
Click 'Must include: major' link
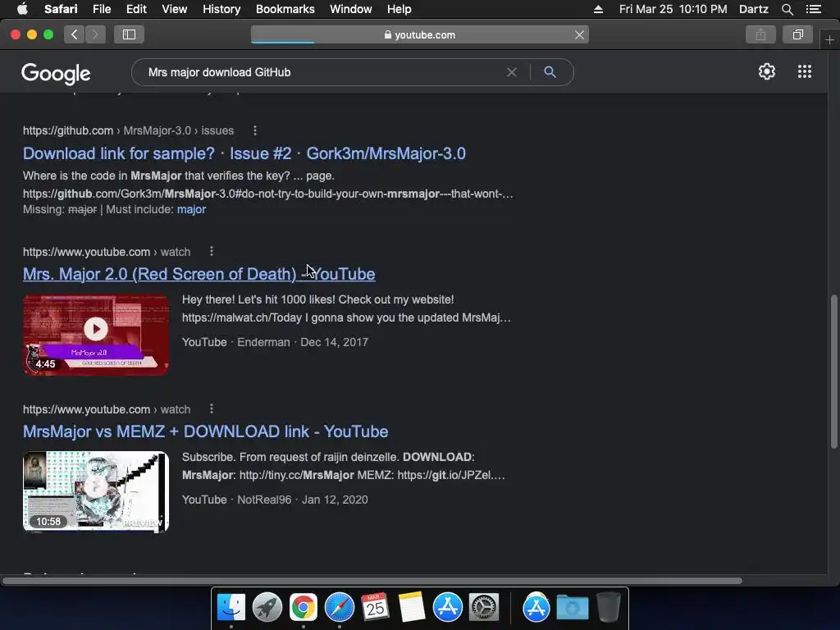point(191,209)
